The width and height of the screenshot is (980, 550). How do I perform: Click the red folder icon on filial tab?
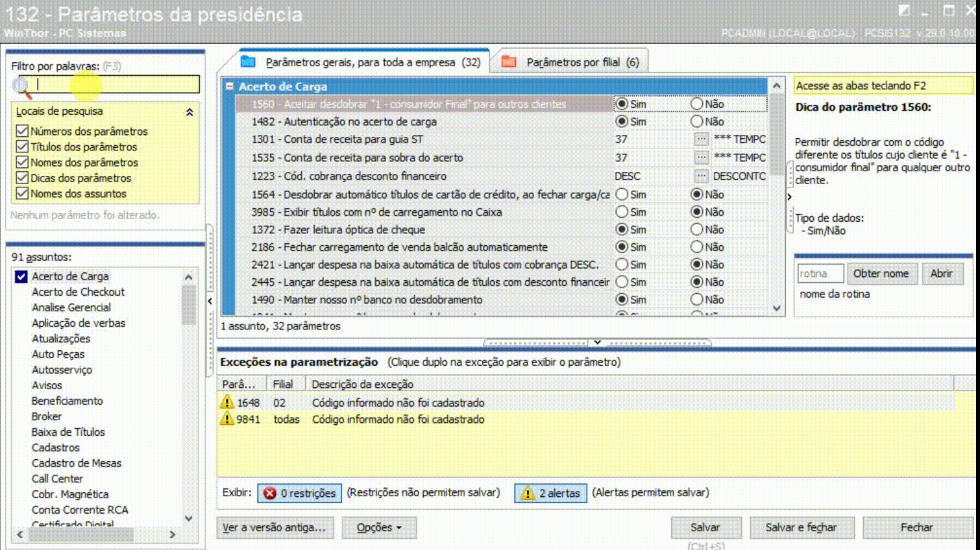pyautogui.click(x=509, y=62)
